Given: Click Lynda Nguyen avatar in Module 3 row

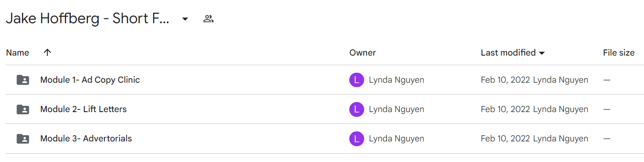Looking at the screenshot, I should coord(357,139).
